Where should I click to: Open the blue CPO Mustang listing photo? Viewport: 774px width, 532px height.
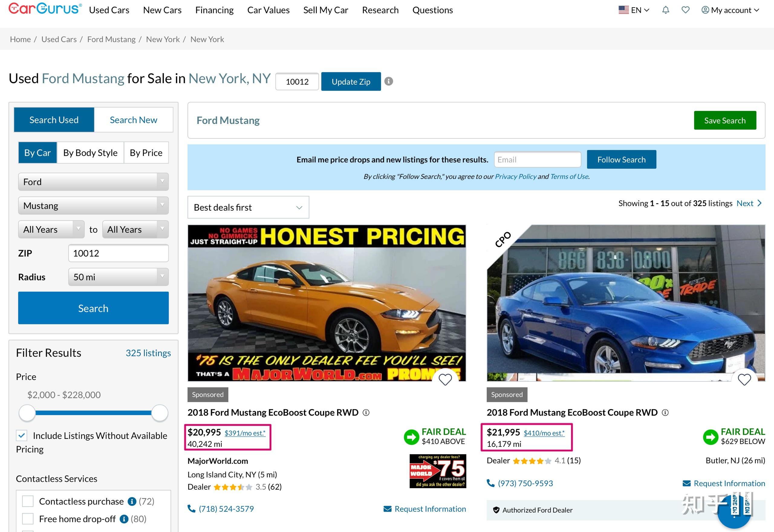(626, 303)
